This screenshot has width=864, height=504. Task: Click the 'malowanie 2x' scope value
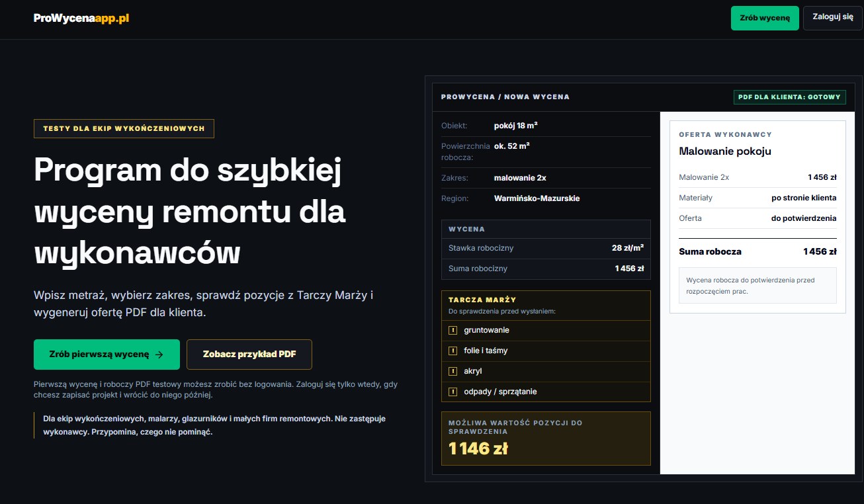(520, 178)
